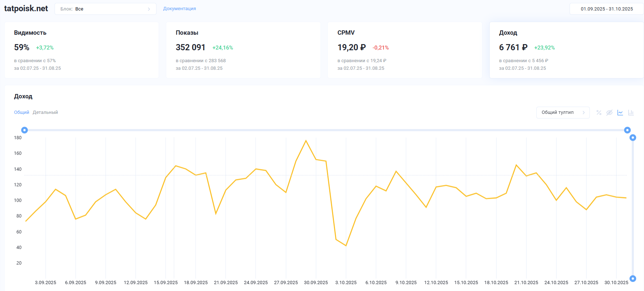Select the CPMV metric card

point(405,50)
